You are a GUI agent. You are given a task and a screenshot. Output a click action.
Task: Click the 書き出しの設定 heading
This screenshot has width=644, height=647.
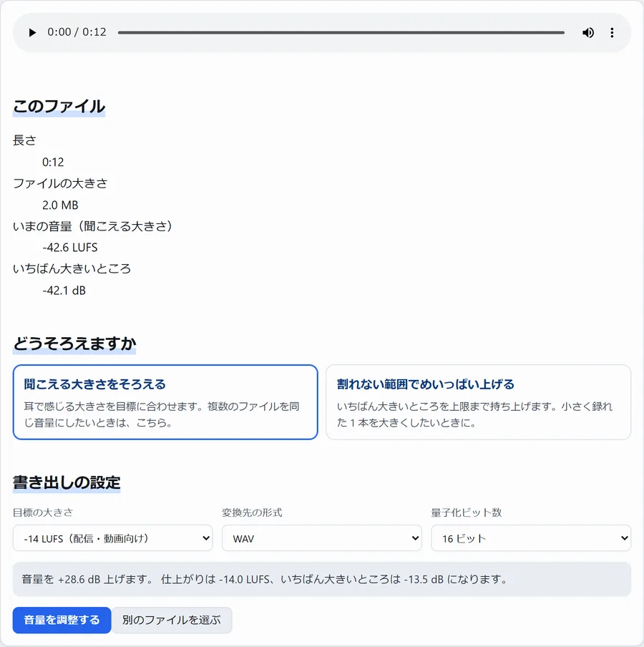67,482
